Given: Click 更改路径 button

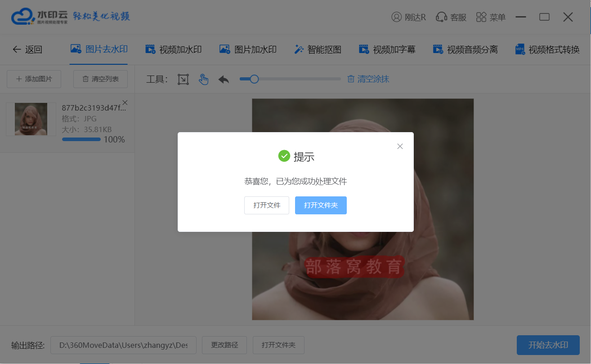Looking at the screenshot, I should coord(224,345).
